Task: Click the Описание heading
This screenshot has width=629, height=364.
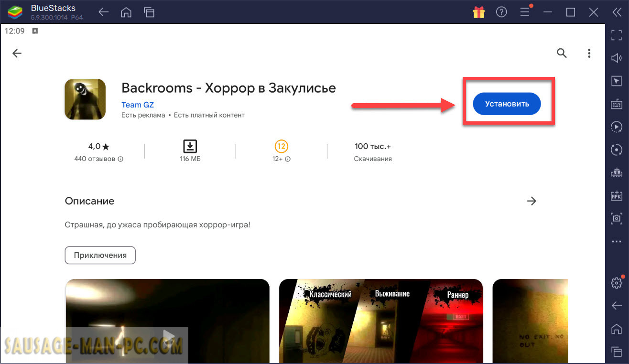Action: point(89,201)
